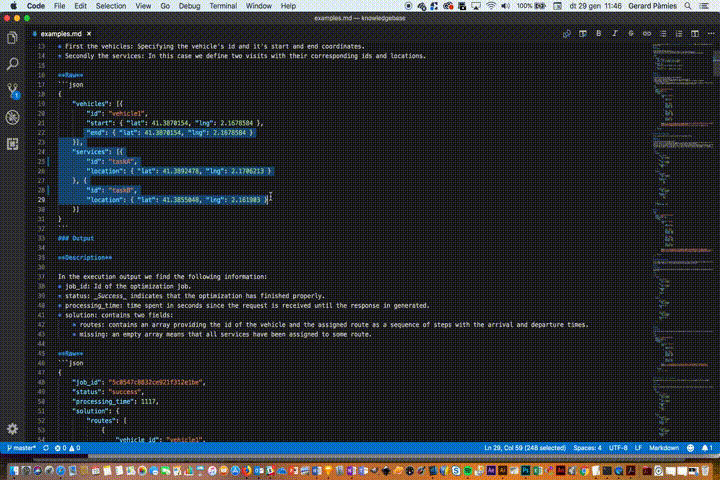Click Wi-Fi icon in menu bar

point(491,6)
